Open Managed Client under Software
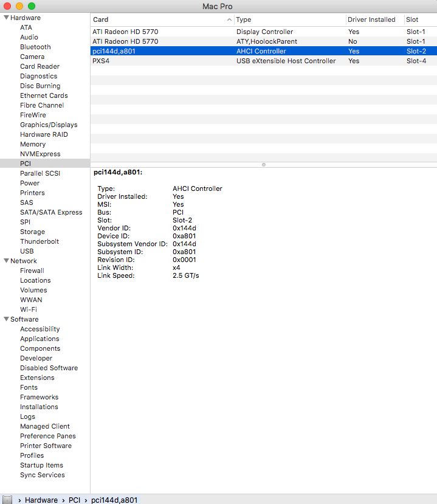Image resolution: width=437 pixels, height=504 pixels. pos(44,426)
